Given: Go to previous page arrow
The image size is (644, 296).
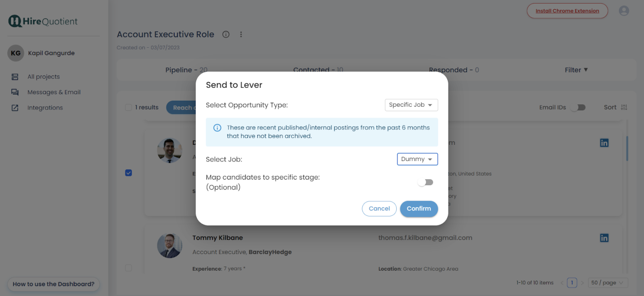Looking at the screenshot, I should tap(562, 283).
